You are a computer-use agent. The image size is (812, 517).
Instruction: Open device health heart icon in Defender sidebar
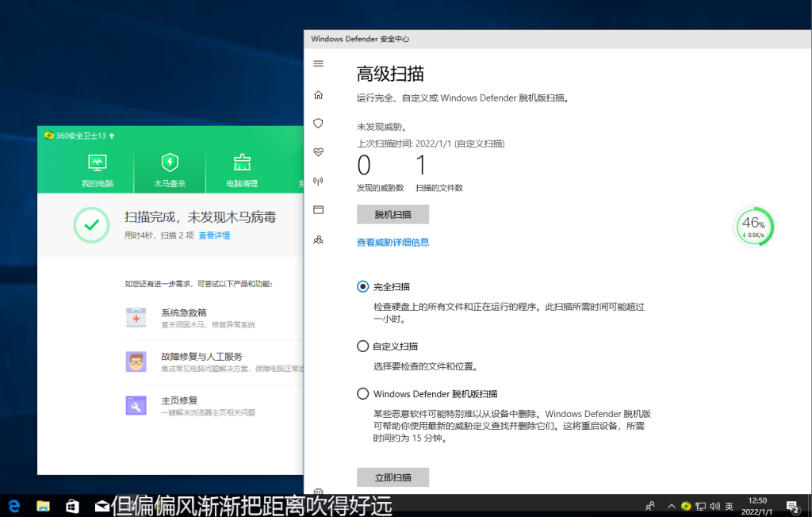(x=319, y=151)
